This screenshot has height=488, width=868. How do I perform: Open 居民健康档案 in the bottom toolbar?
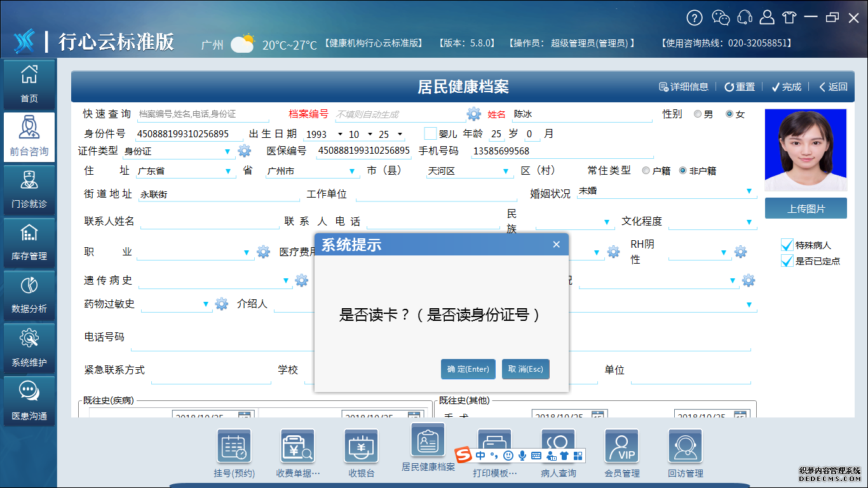[x=428, y=448]
